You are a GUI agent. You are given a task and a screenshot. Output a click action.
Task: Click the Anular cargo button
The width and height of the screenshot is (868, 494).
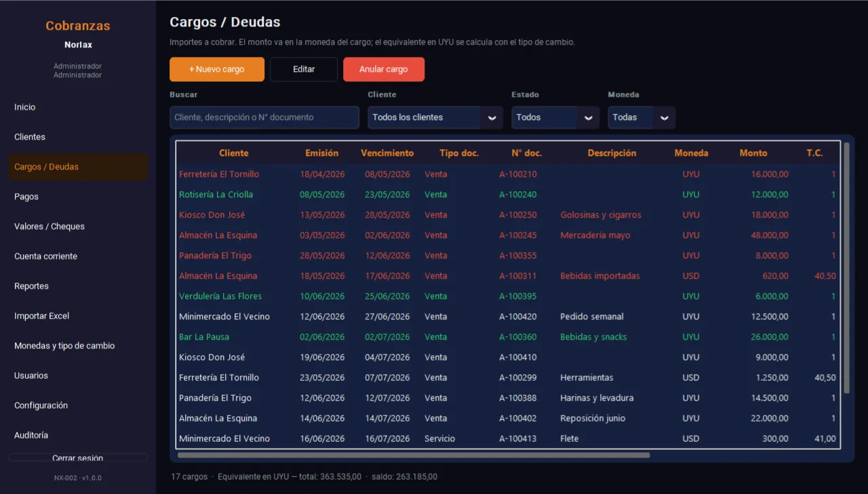384,69
